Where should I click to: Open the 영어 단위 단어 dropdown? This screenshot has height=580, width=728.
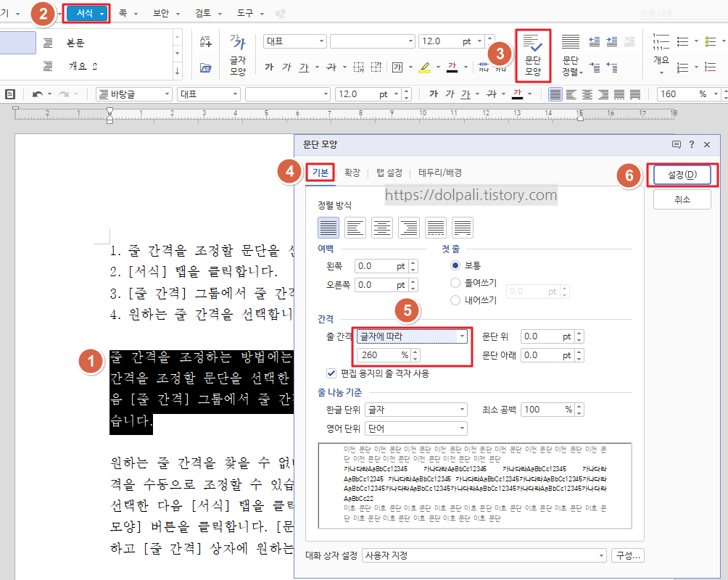[x=416, y=428]
